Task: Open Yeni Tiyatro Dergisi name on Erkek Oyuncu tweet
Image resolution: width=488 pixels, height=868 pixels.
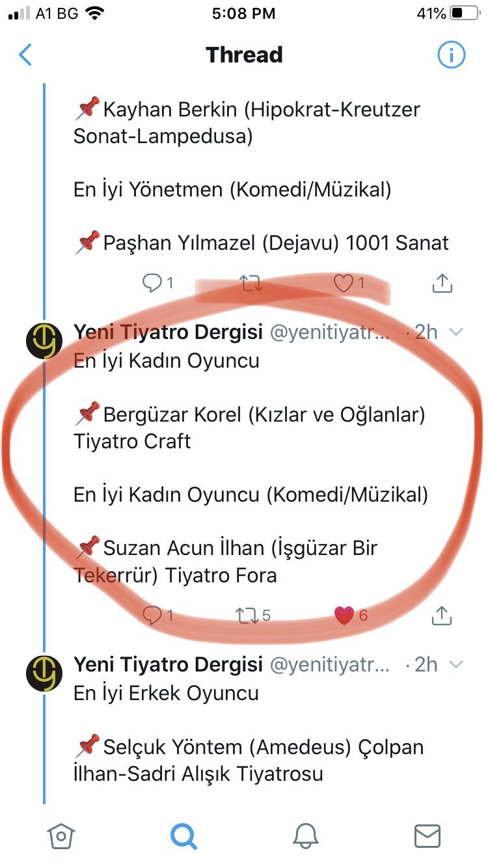Action: [168, 664]
